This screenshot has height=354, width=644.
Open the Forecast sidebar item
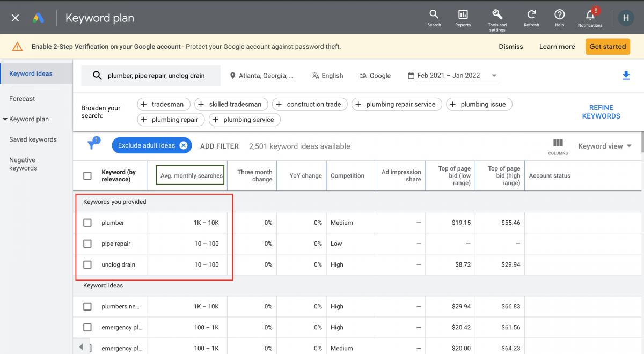click(x=22, y=99)
